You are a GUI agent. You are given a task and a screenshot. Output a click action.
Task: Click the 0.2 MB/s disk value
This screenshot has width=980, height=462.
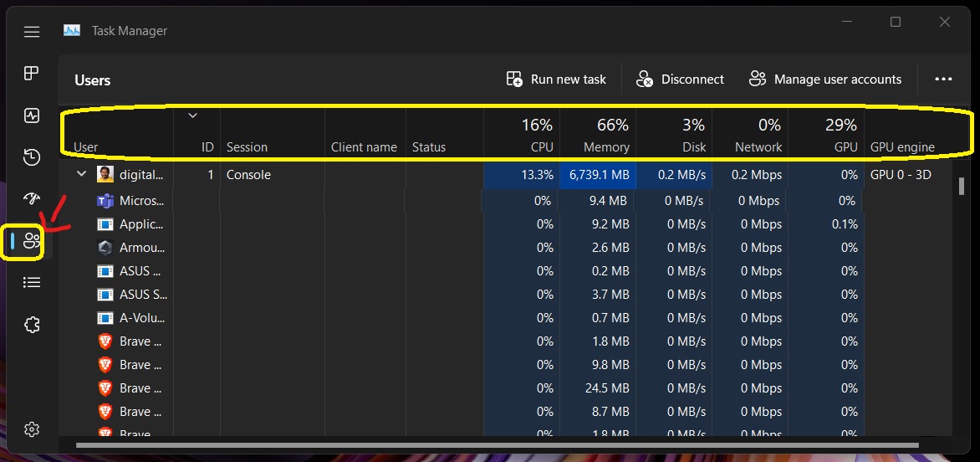pyautogui.click(x=681, y=175)
